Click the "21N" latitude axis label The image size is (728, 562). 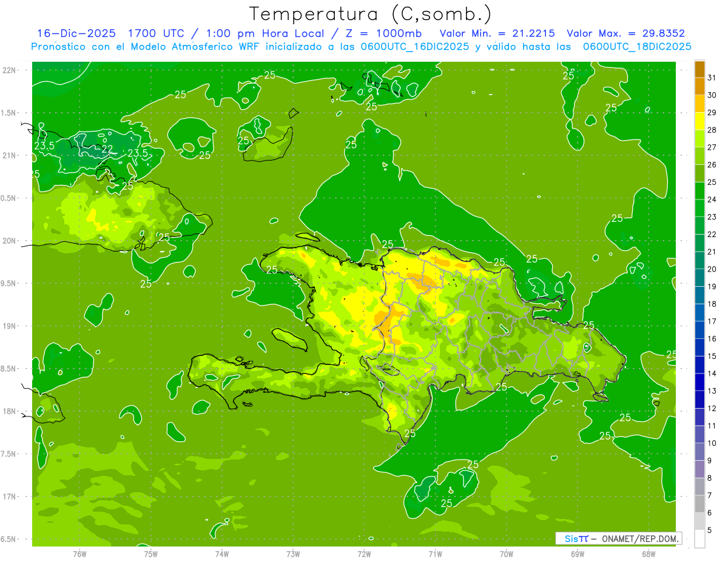pyautogui.click(x=10, y=155)
